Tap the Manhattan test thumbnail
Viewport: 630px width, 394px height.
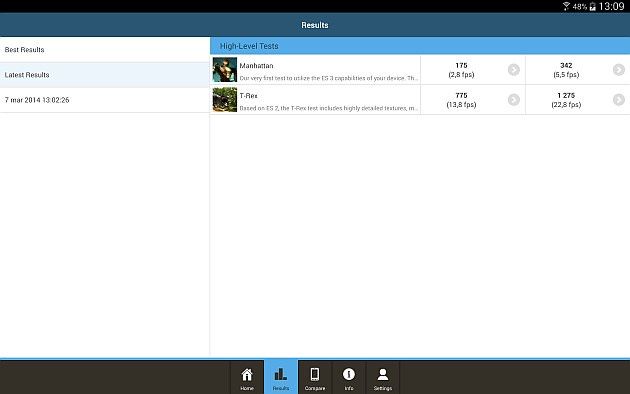click(225, 70)
